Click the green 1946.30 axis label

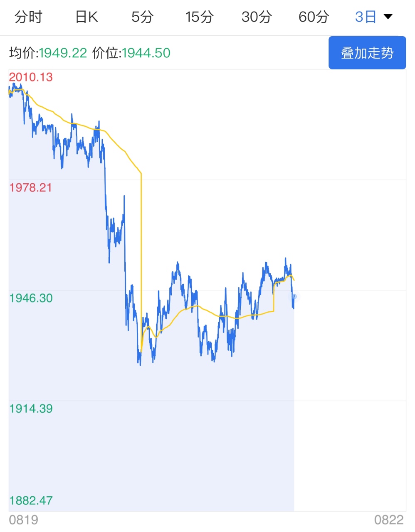pyautogui.click(x=31, y=298)
